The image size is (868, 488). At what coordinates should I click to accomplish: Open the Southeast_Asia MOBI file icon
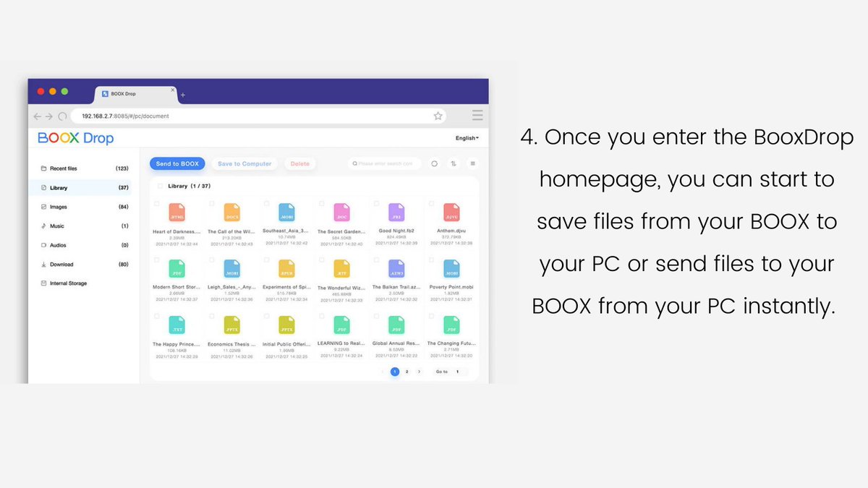[287, 213]
